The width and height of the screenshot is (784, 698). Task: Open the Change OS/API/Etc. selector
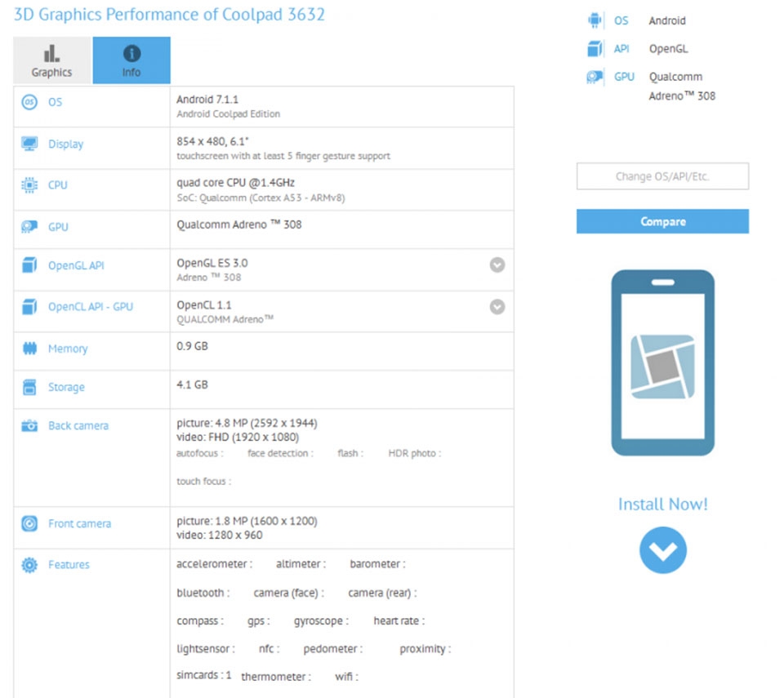coord(662,176)
